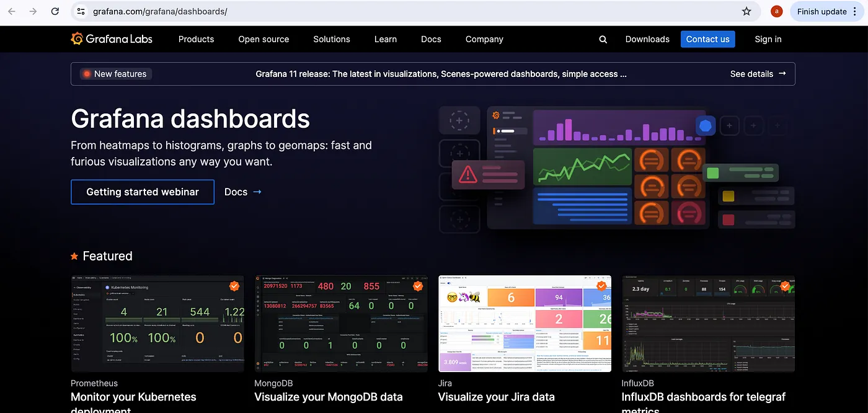Click the Getting started webinar button
Image resolution: width=868 pixels, height=413 pixels.
pyautogui.click(x=143, y=192)
